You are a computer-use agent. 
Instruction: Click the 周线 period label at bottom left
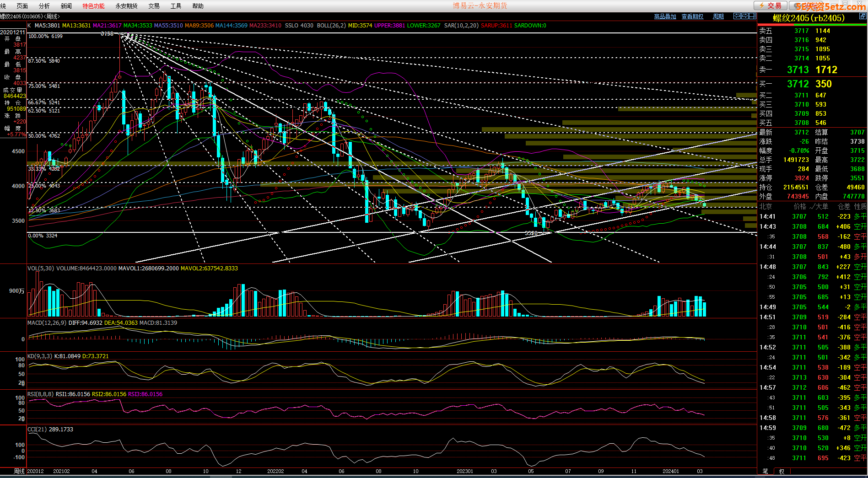click(19, 471)
